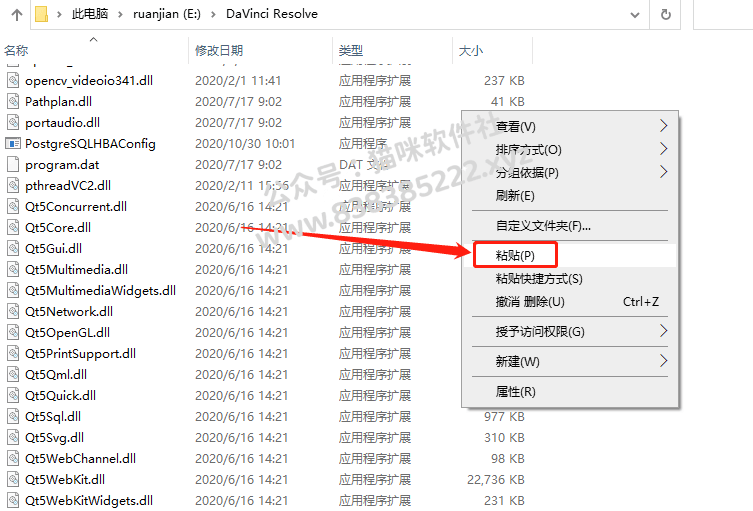Select the file name Qt5Core.dll
The image size is (753, 511).
(58, 228)
